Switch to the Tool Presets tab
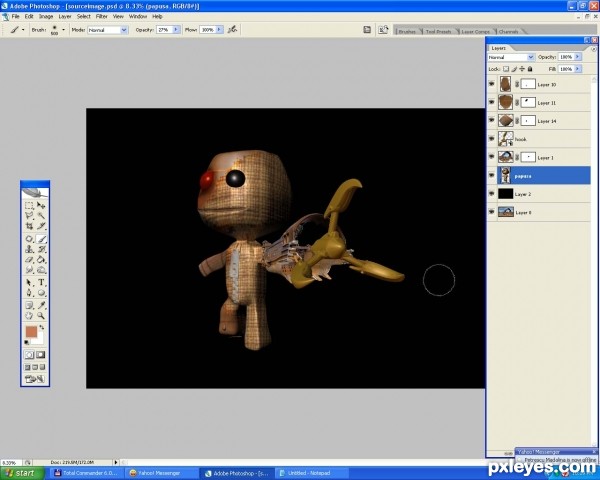This screenshot has width=600, height=480. [x=438, y=31]
